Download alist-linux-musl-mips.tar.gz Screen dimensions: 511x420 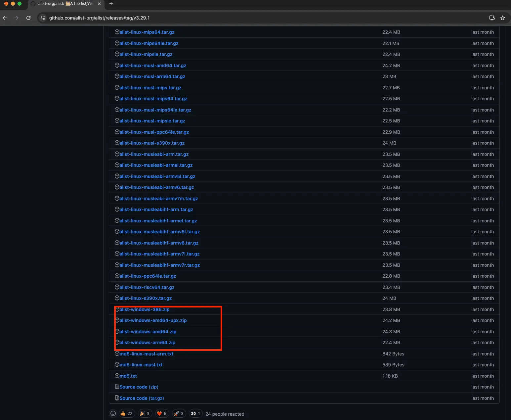pyautogui.click(x=150, y=88)
